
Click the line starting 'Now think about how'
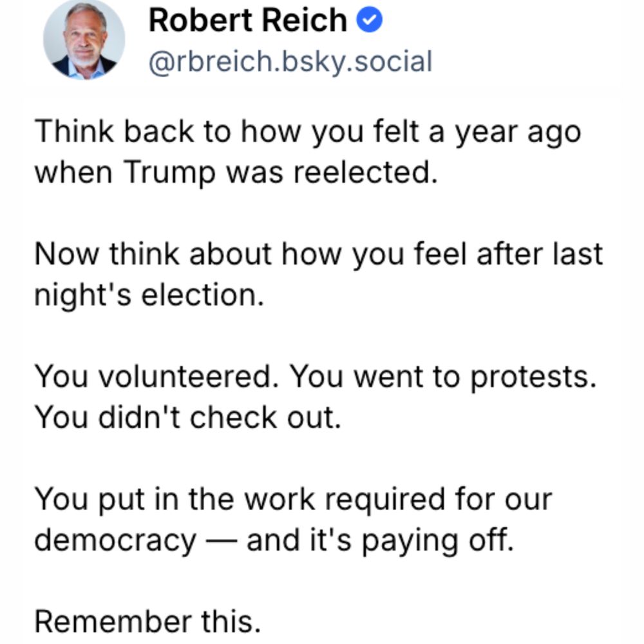coord(318,254)
